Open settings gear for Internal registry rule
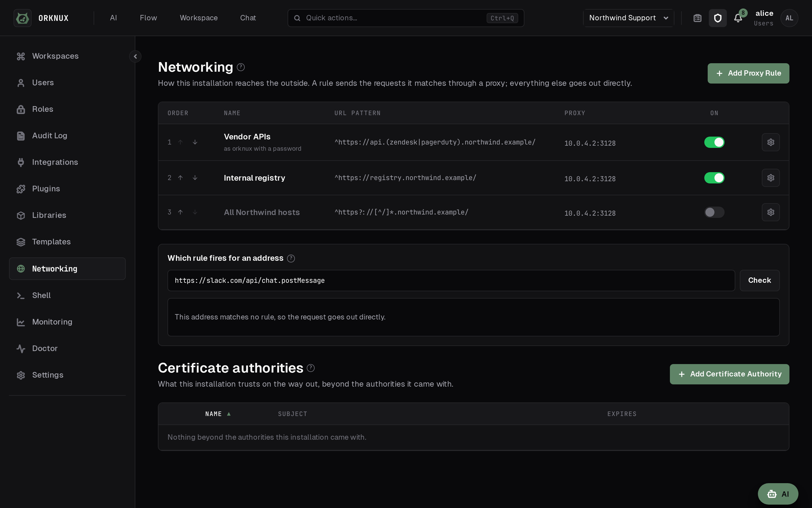 [x=770, y=178]
